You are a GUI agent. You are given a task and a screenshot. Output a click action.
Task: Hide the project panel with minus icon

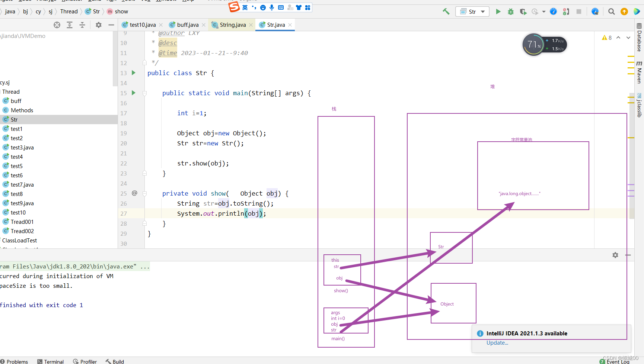(111, 25)
